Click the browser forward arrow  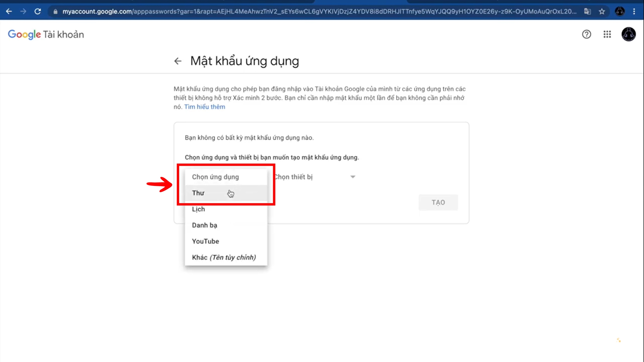23,11
